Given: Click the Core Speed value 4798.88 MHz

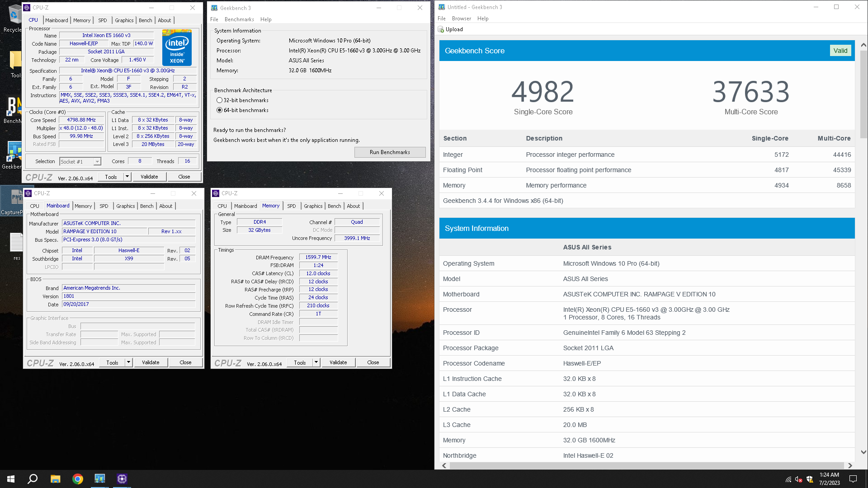Looking at the screenshot, I should (81, 120).
